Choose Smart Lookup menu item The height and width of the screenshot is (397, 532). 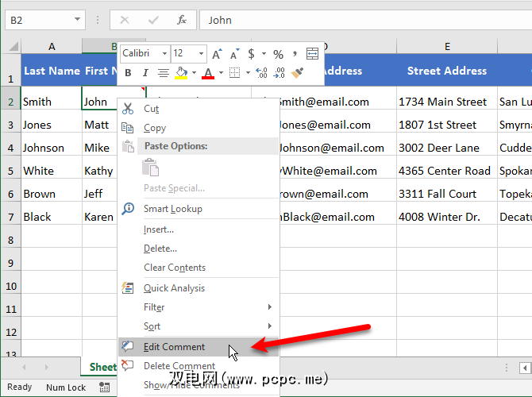tap(199, 209)
